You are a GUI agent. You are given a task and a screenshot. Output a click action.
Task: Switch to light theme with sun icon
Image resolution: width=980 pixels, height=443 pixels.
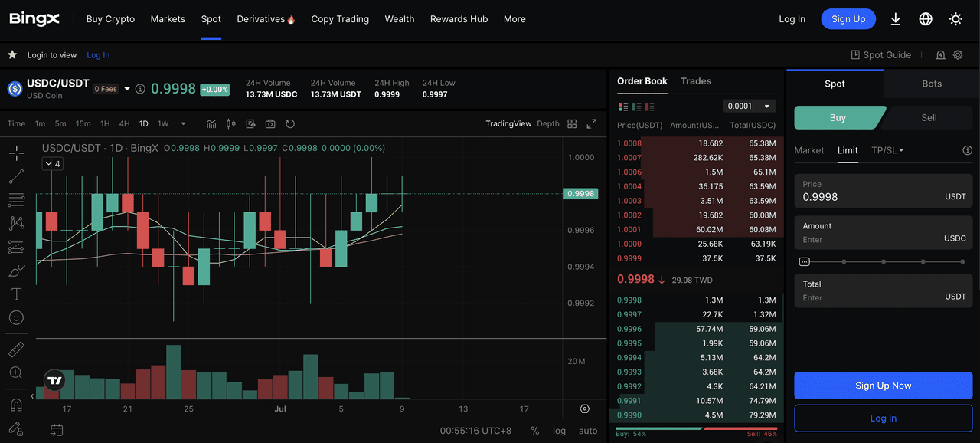(955, 19)
